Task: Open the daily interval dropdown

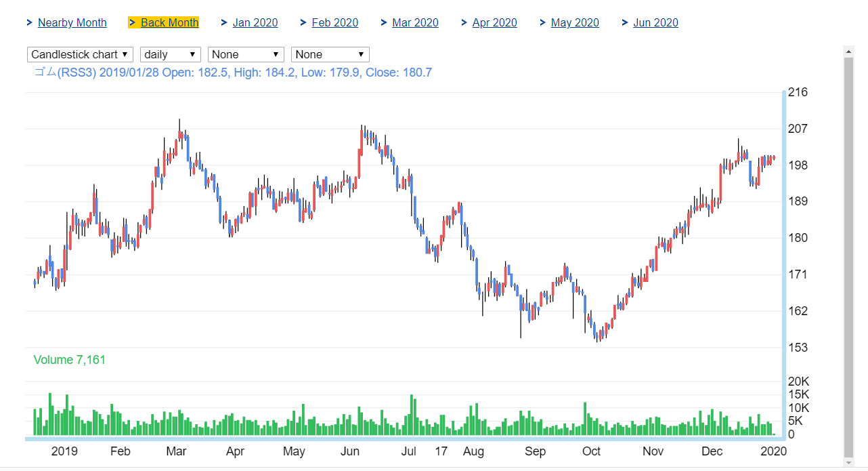Action: 170,54
